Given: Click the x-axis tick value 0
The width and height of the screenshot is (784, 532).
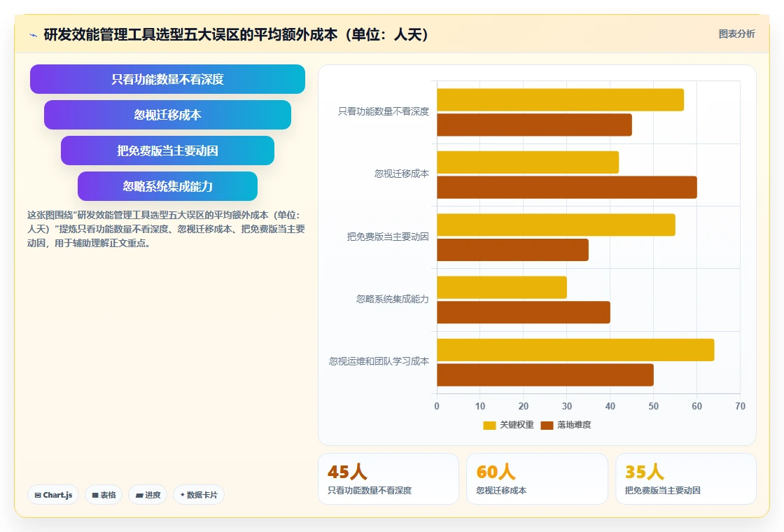Looking at the screenshot, I should pos(437,407).
